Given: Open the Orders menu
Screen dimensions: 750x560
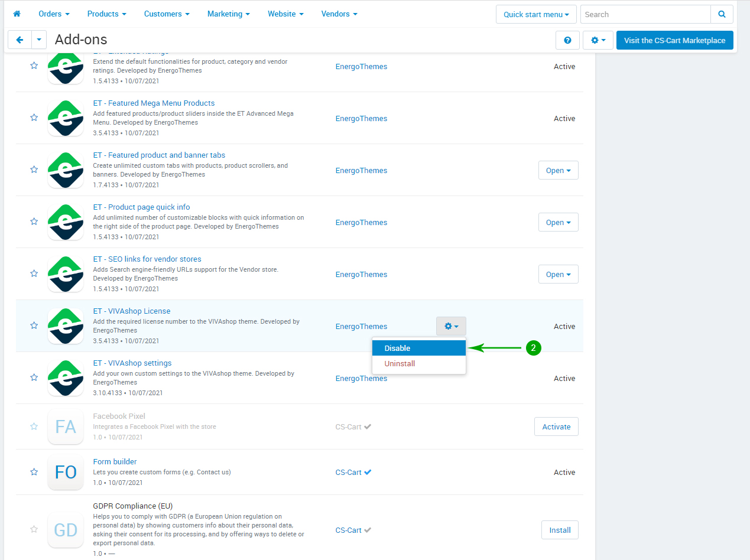Looking at the screenshot, I should [x=54, y=14].
